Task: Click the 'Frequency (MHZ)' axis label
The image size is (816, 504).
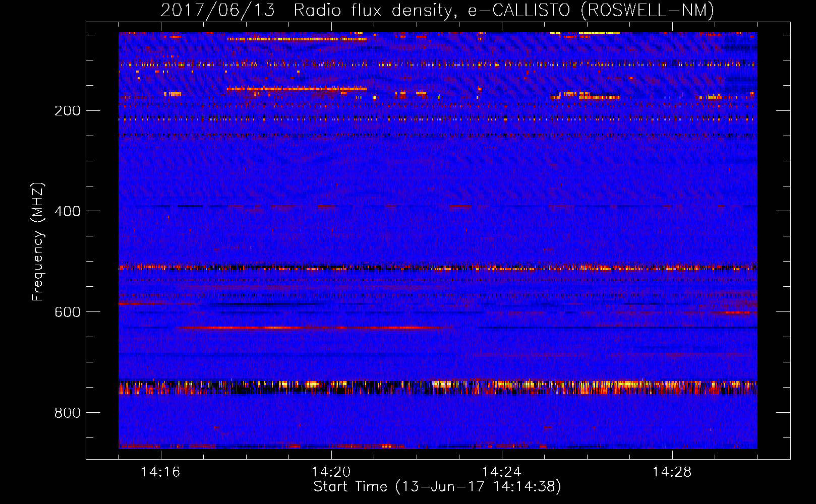Action: click(x=38, y=242)
